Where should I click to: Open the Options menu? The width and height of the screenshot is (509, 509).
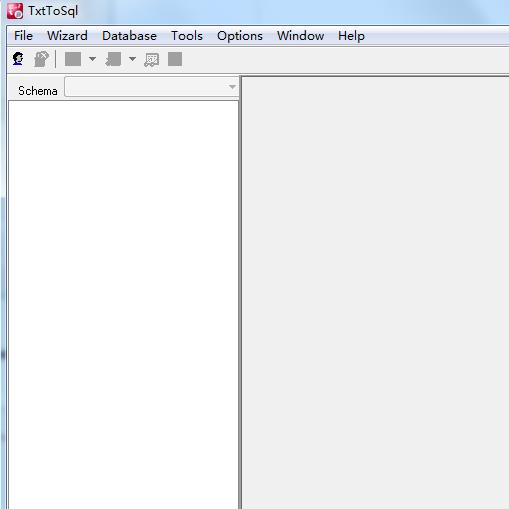(x=240, y=36)
